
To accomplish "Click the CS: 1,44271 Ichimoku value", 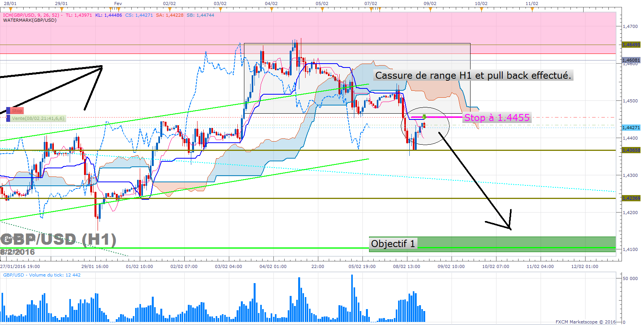I will coord(139,15).
